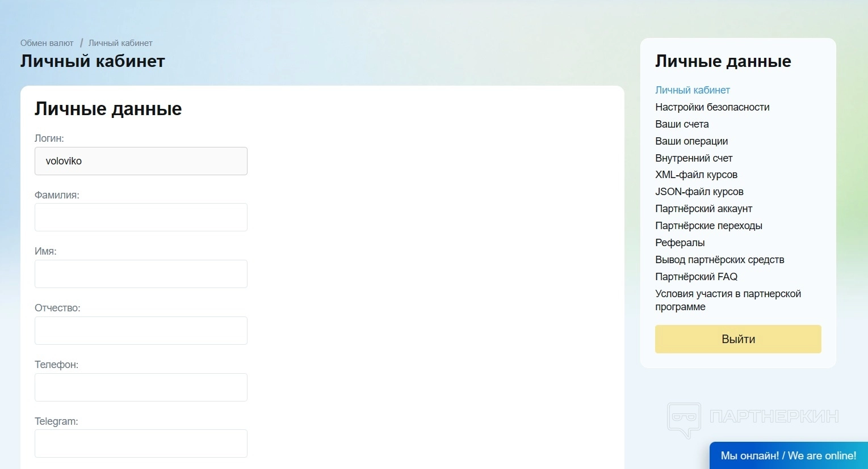Open Партнёрский FAQ page

(697, 277)
